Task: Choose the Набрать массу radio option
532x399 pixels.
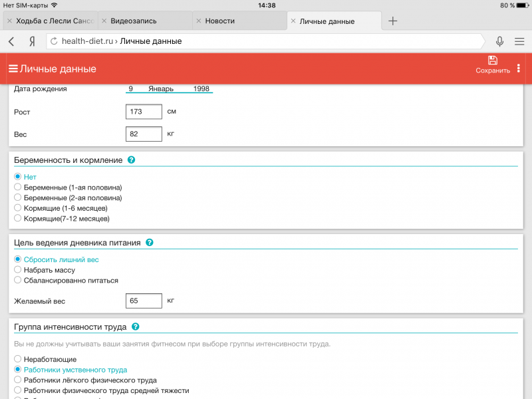Action: (18, 270)
